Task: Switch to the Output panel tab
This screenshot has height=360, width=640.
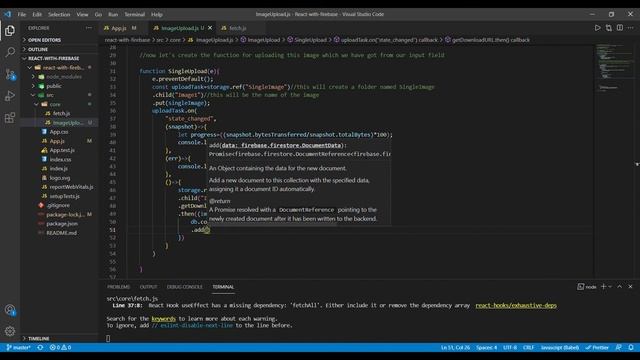Action: 148,287
